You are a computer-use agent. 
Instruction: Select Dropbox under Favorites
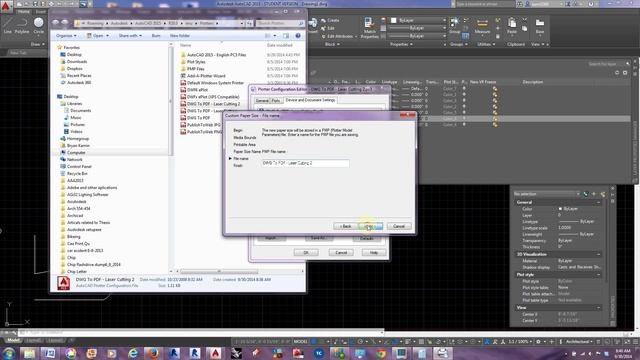click(74, 69)
